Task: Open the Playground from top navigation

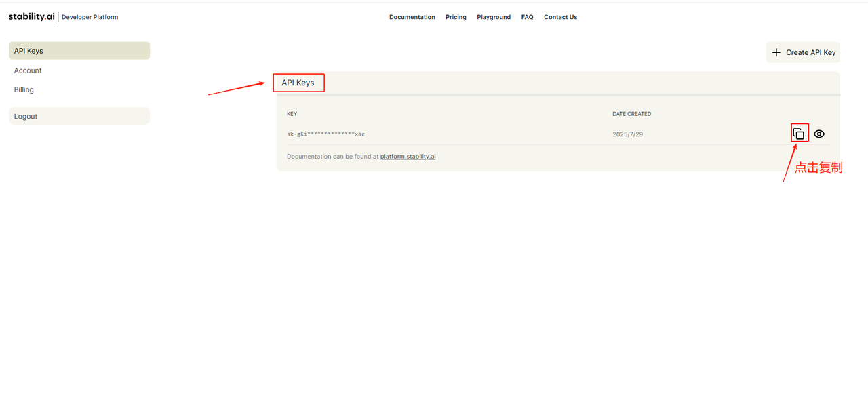Action: pos(494,17)
